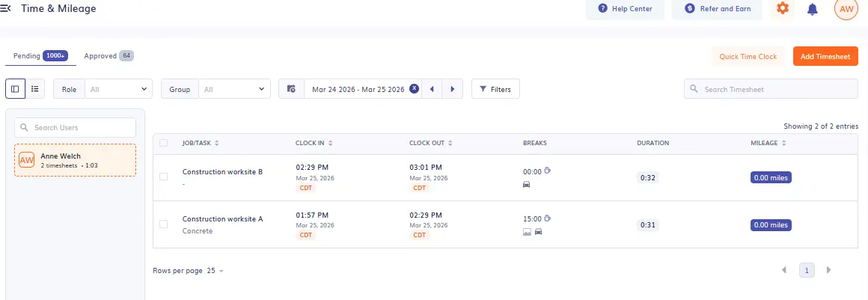The width and height of the screenshot is (868, 300).
Task: Click 15:00 break time value
Action: pos(532,219)
